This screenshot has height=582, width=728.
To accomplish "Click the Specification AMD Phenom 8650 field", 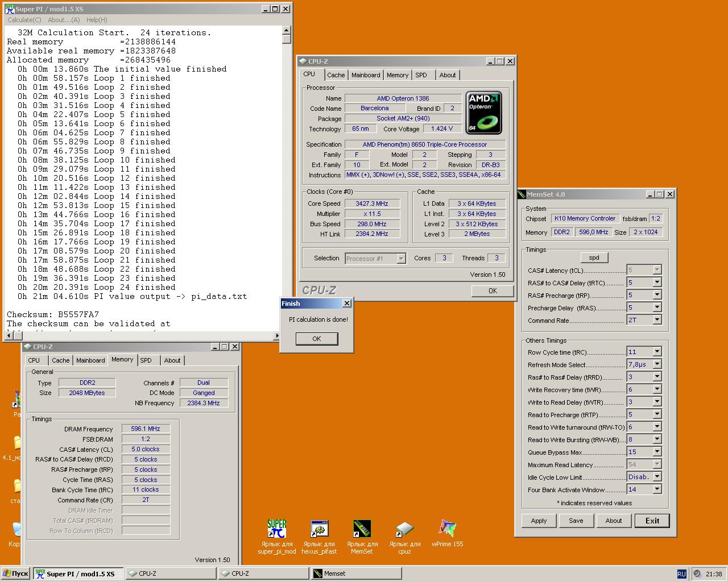I will pyautogui.click(x=425, y=144).
